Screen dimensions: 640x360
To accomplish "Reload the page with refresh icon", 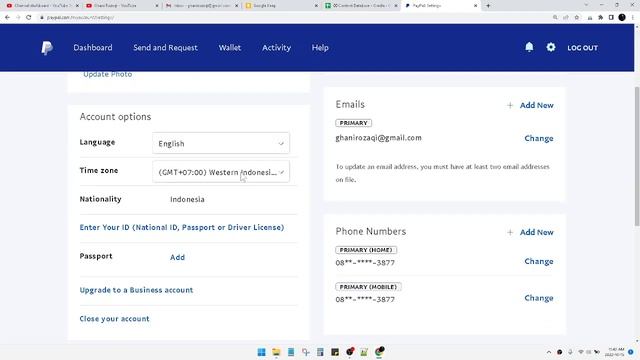I will point(29,18).
